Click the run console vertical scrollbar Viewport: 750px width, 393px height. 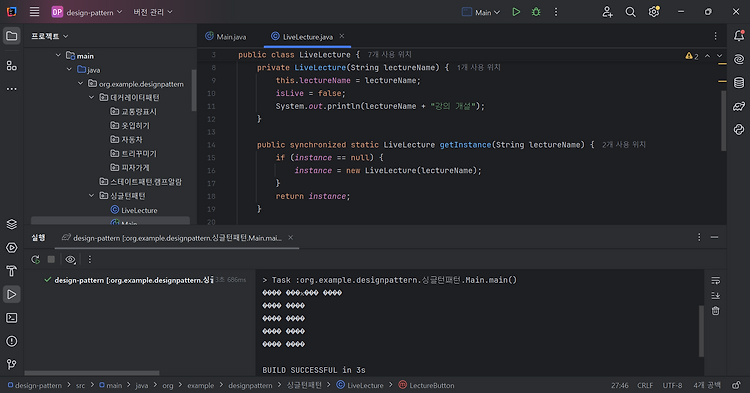pyautogui.click(x=701, y=331)
